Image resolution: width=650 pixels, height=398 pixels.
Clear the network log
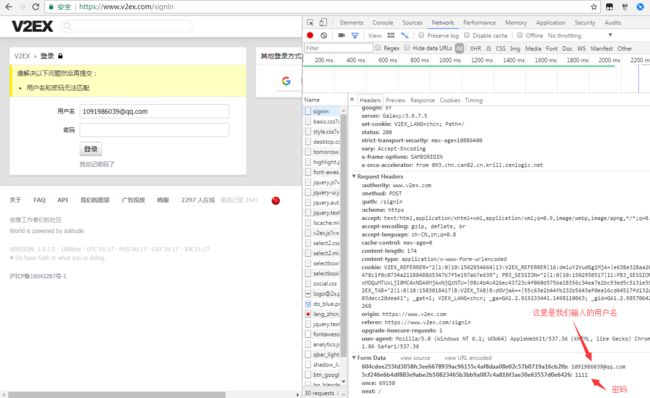pos(324,35)
